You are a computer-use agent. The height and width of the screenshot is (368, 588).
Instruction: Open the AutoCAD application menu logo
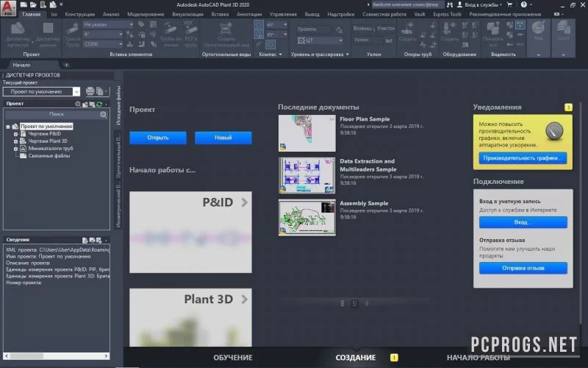[x=8, y=7]
